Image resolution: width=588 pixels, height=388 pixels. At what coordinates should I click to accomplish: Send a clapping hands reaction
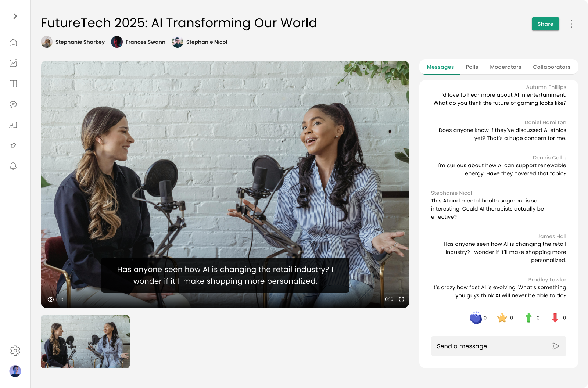click(476, 318)
